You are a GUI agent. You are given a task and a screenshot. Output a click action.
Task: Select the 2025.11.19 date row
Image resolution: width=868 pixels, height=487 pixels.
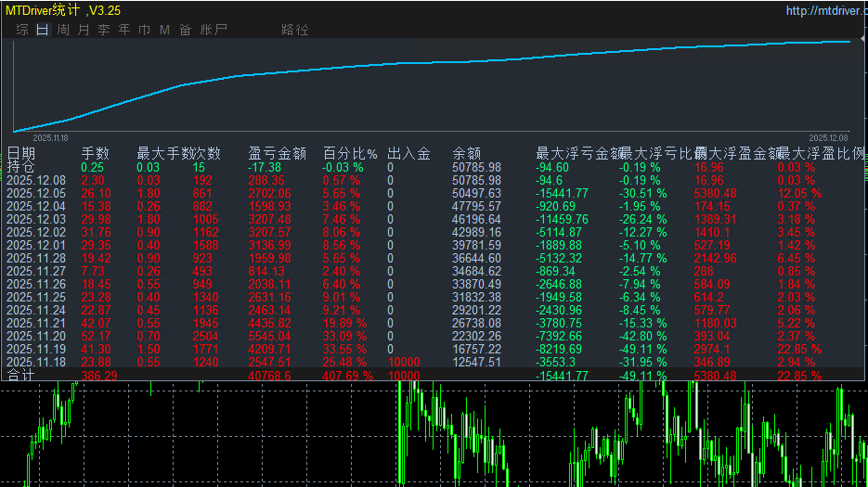(x=36, y=349)
